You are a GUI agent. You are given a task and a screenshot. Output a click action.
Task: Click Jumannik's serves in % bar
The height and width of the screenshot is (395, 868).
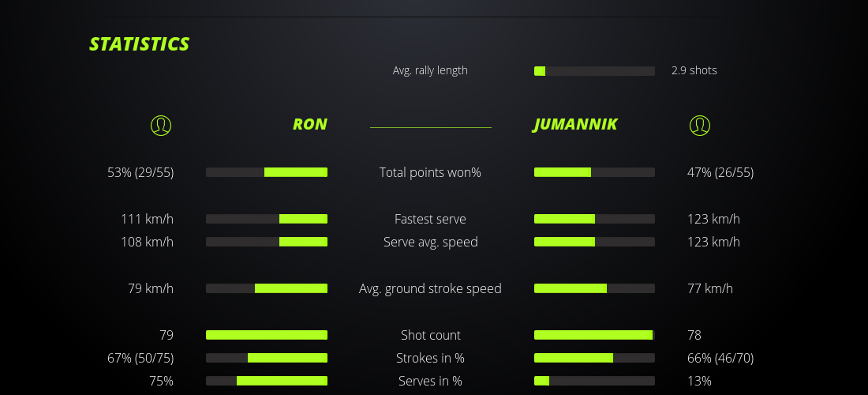pyautogui.click(x=594, y=381)
